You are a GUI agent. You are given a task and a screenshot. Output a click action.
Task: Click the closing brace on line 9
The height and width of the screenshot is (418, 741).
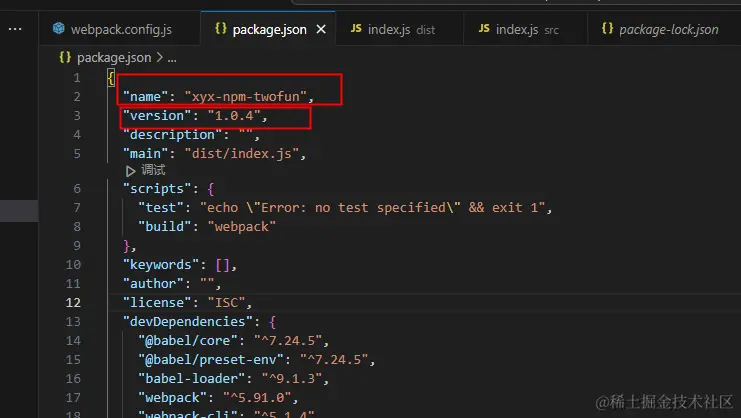click(x=126, y=246)
